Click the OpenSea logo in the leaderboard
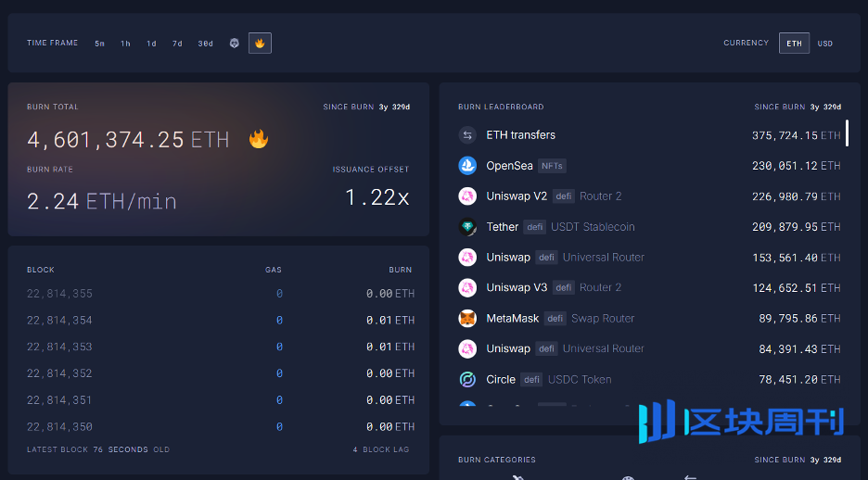 pos(467,166)
